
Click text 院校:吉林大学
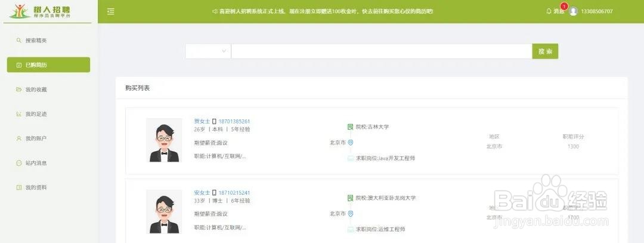coord(372,127)
